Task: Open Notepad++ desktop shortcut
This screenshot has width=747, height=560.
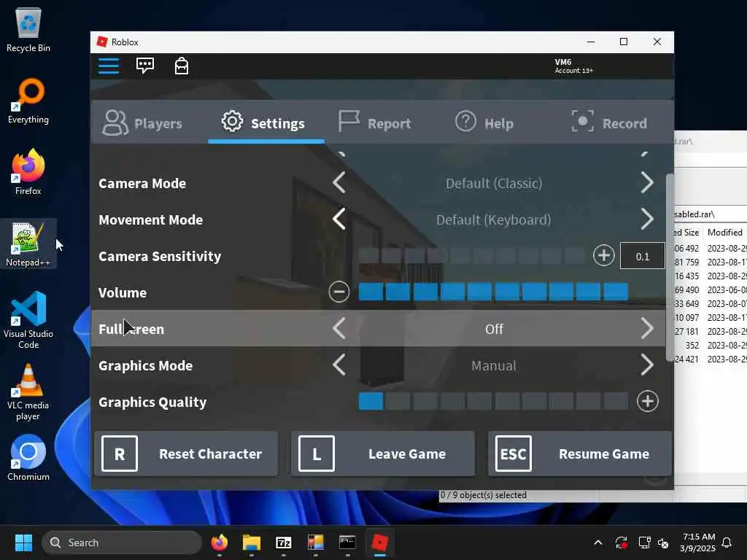Action: [x=28, y=244]
